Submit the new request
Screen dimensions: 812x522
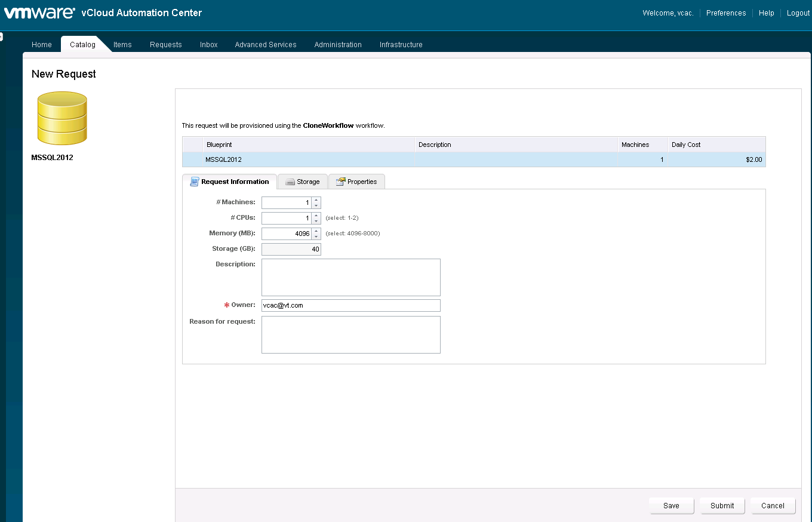(x=722, y=506)
